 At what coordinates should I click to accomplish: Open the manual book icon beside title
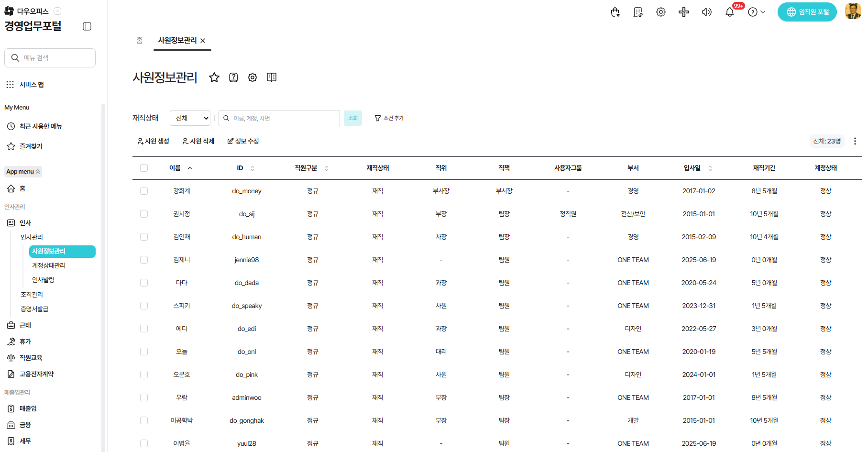click(x=272, y=77)
